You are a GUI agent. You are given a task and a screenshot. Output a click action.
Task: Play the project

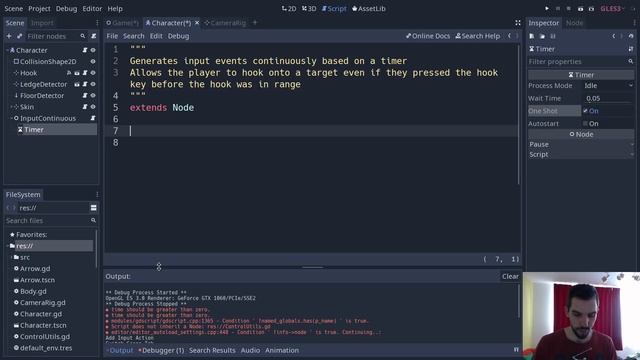(547, 9)
